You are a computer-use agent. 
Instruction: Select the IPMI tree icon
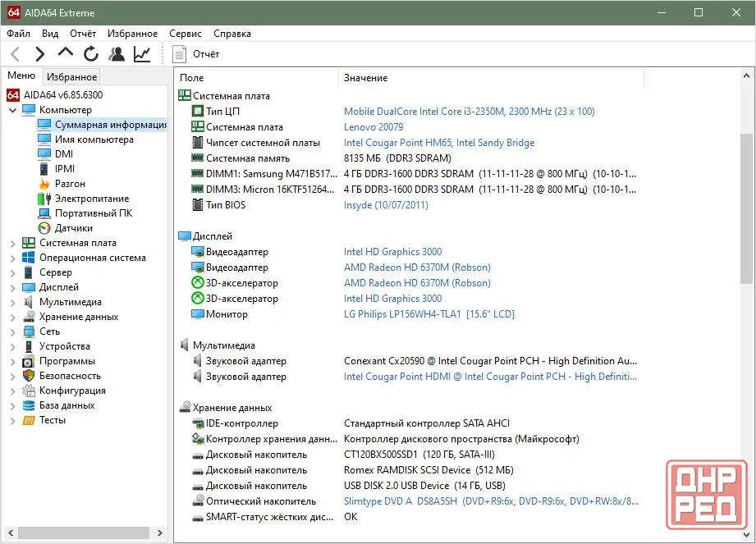44,169
